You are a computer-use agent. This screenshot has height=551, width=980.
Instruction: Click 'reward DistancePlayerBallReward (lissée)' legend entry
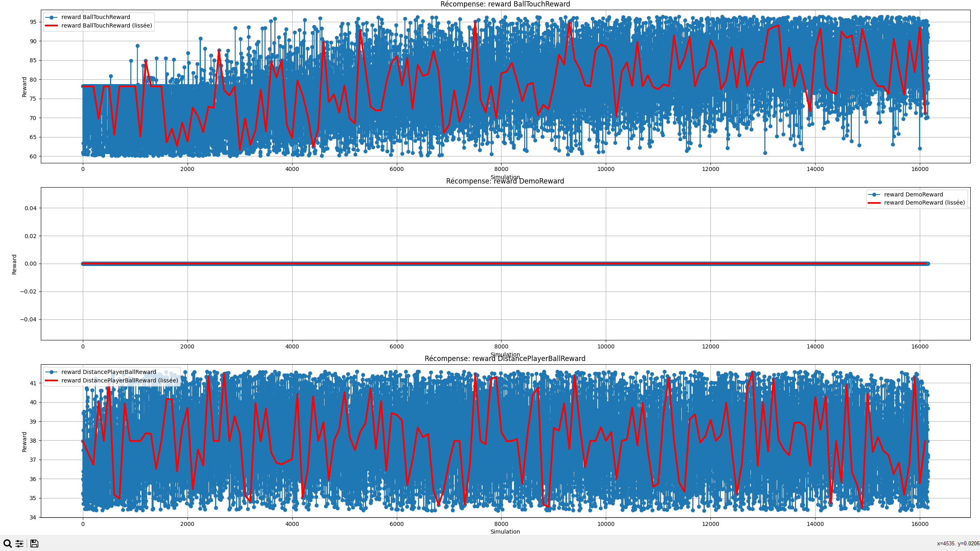(120, 380)
